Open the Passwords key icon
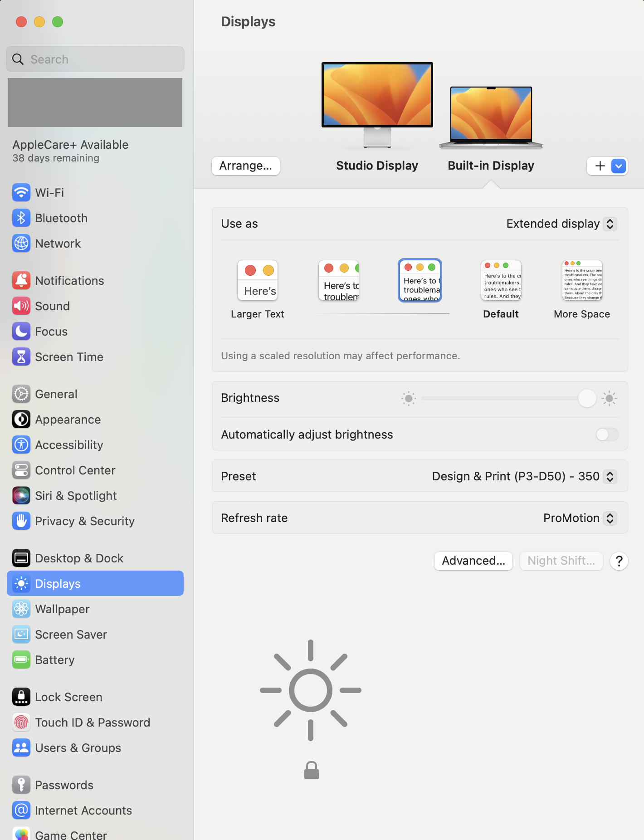 coord(21,785)
